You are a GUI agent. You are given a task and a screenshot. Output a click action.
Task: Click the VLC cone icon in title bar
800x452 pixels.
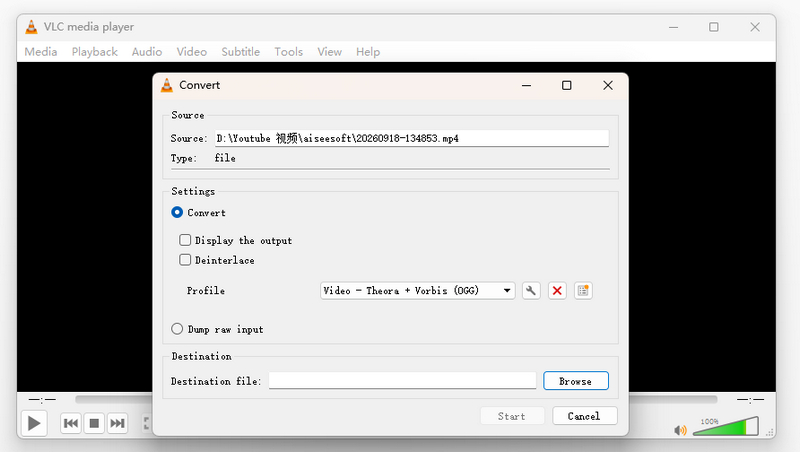[x=32, y=27]
